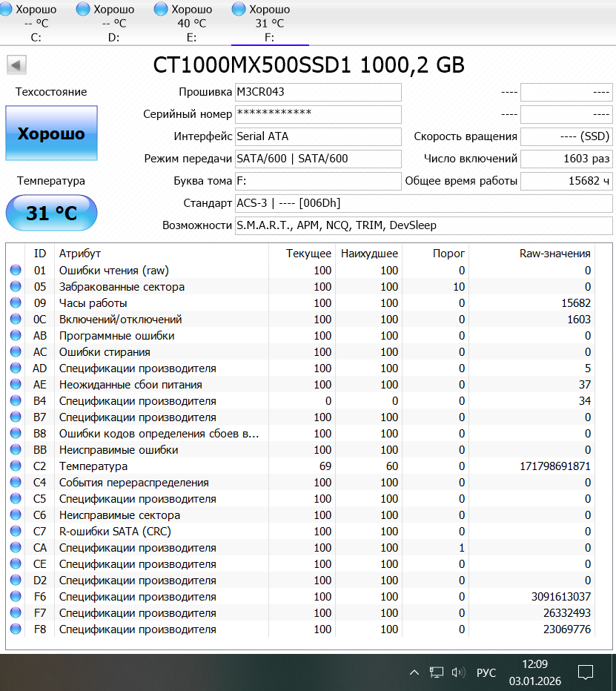Click the Возможности field with S.M.A.R.T.
Viewport: 616px width, 691px height.
pyautogui.click(x=423, y=225)
